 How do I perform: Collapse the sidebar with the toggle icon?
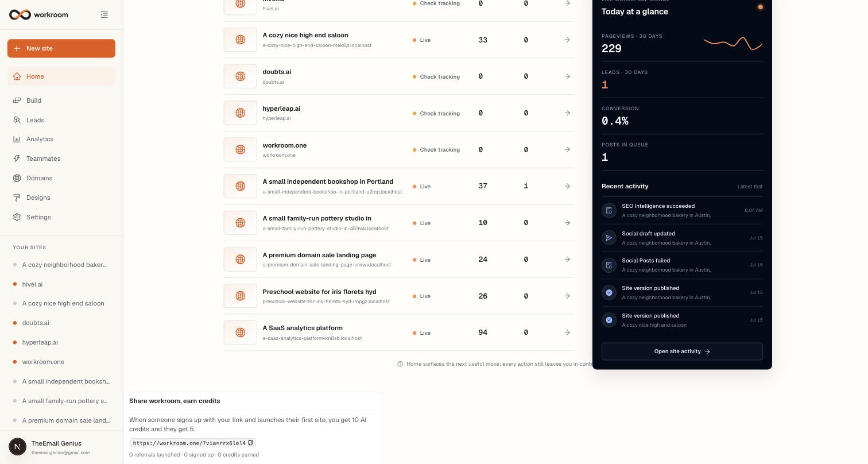click(x=104, y=14)
